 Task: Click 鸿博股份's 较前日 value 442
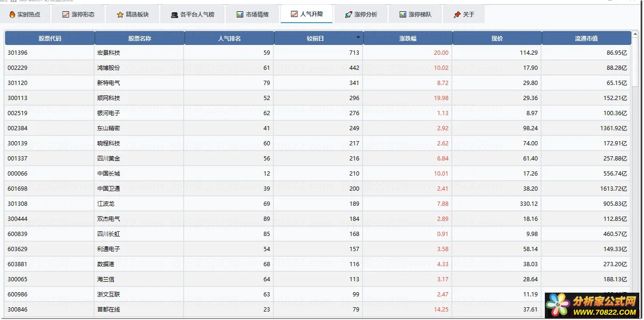click(355, 68)
